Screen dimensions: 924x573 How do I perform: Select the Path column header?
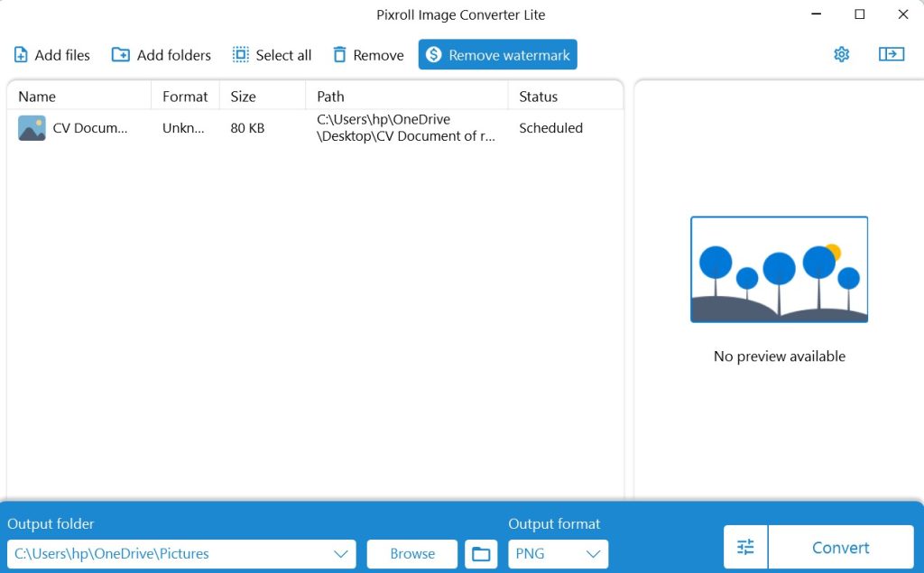point(330,97)
